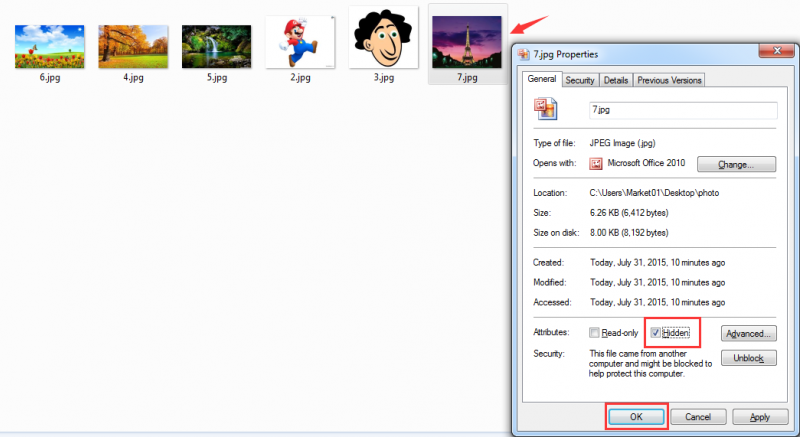The height and width of the screenshot is (437, 800).
Task: Click the Modified date value
Action: point(658,282)
